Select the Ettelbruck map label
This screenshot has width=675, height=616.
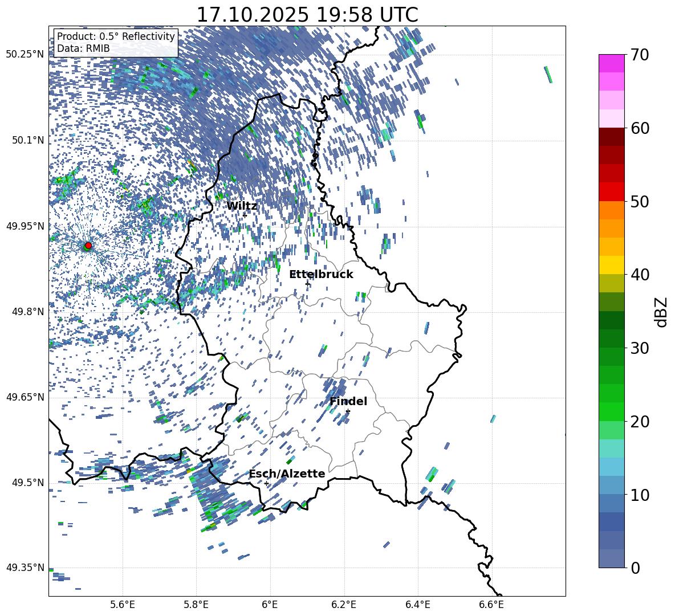click(321, 274)
